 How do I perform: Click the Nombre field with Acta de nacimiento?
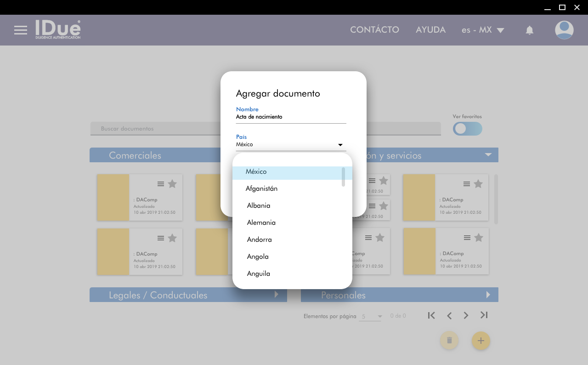click(290, 117)
